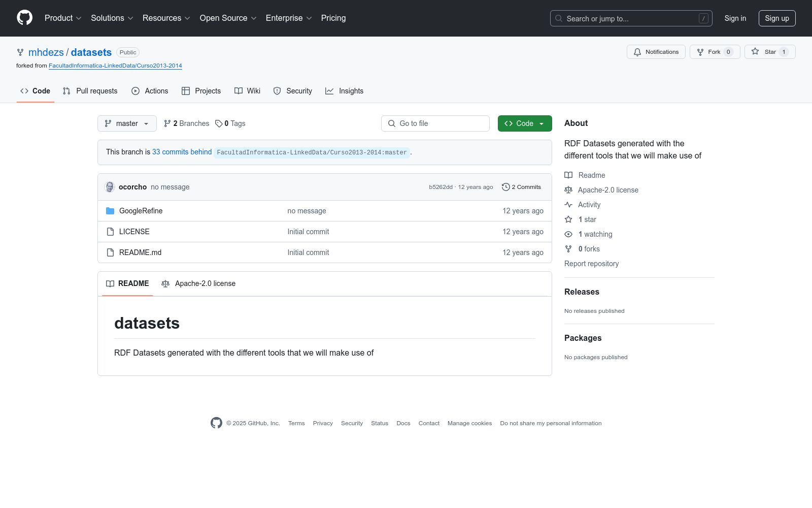Click the Packages heading
This screenshot has height=508, width=812.
583,338
